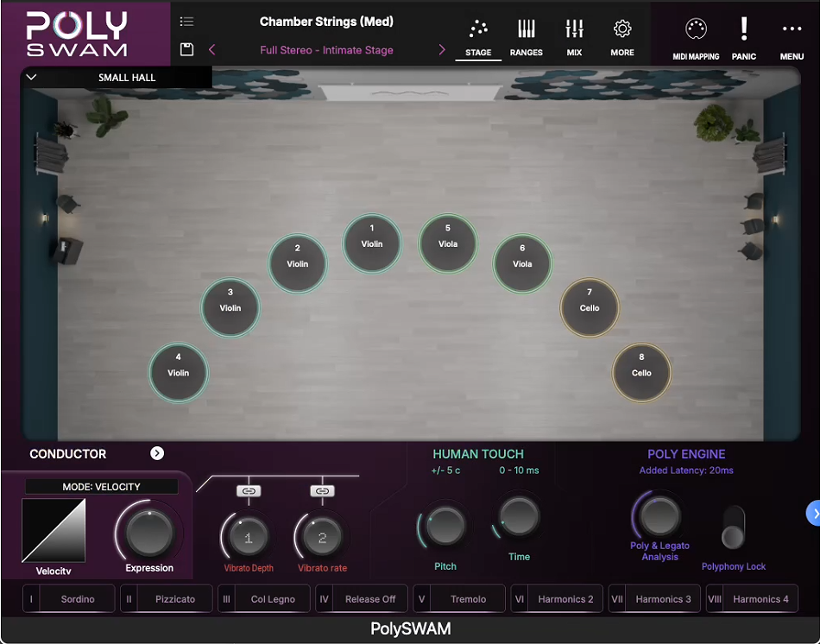This screenshot has width=820, height=644.
Task: Select Violin 1 player on stage
Action: [372, 243]
